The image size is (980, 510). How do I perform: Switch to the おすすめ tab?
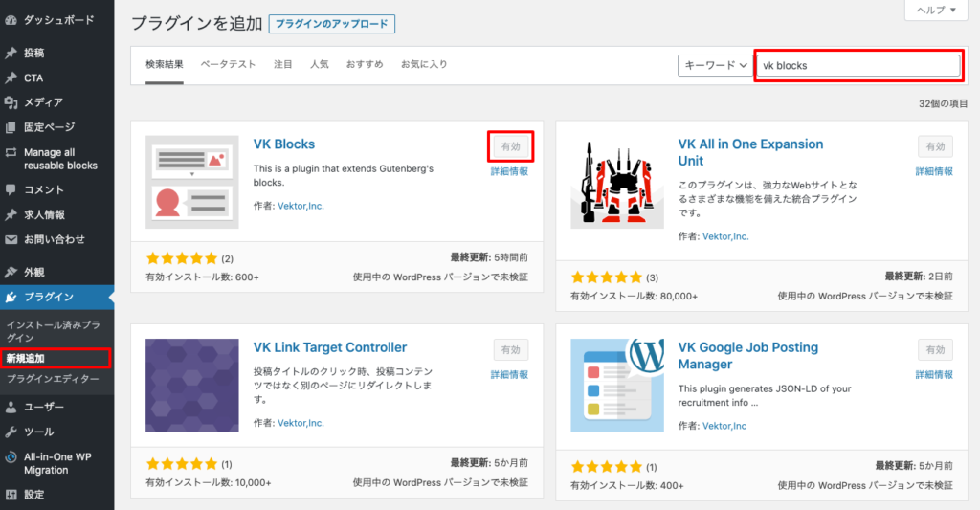tap(365, 64)
